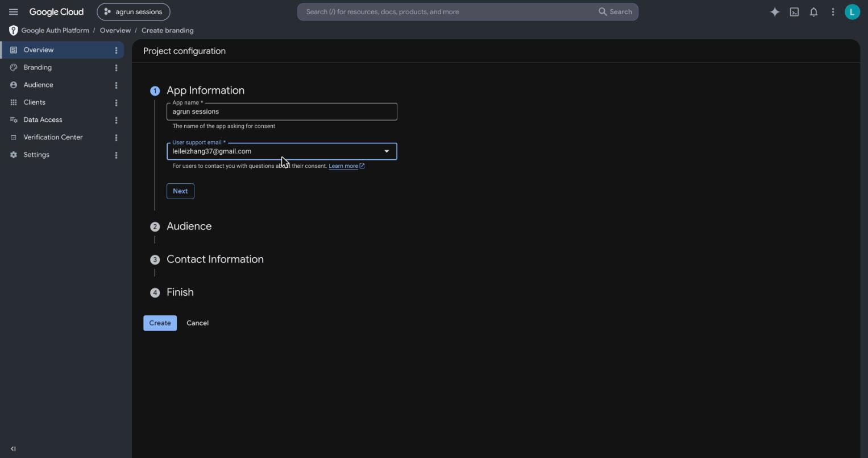The width and height of the screenshot is (868, 458).
Task: Click the Search button in search bar
Action: (615, 12)
